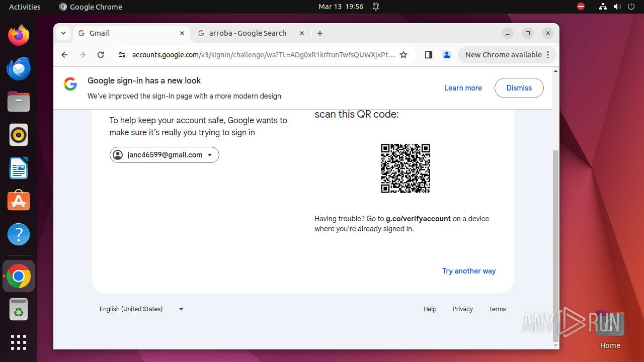Open Chrome three-dot menu

click(548, 55)
